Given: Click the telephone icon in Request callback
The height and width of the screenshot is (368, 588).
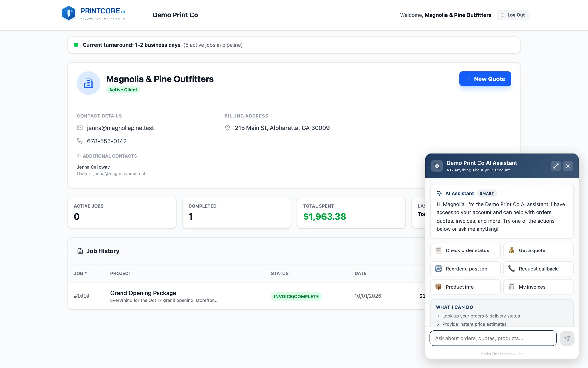Looking at the screenshot, I should [512, 269].
